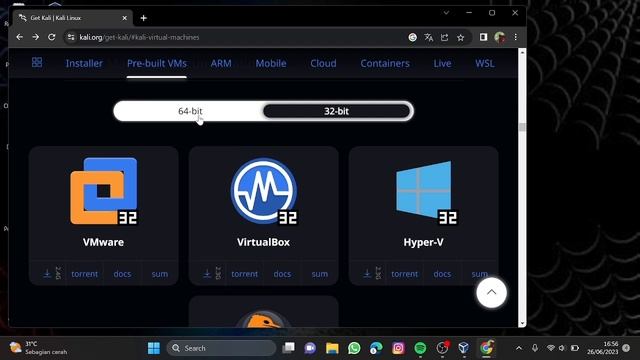Share this page icon
Viewport: 640px width, 360px height.
444,37
